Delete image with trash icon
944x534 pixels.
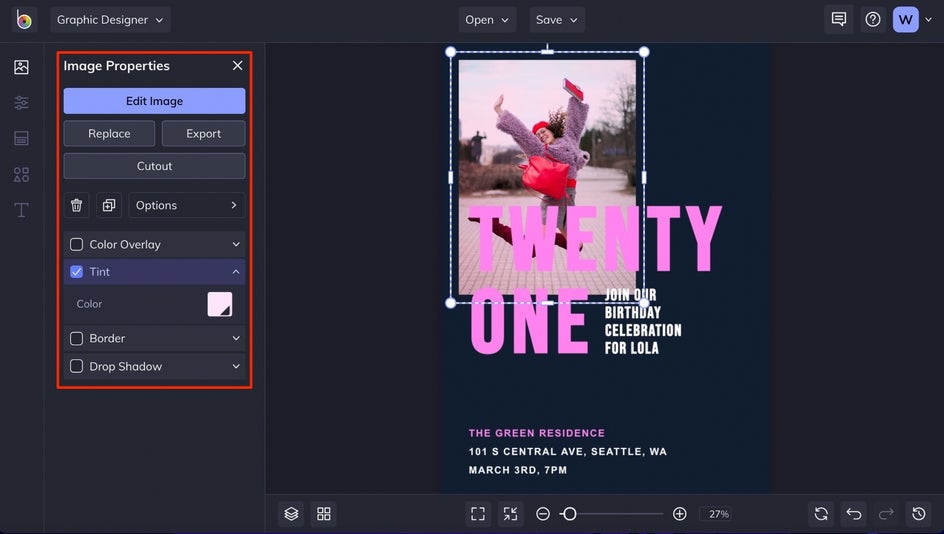tap(76, 205)
